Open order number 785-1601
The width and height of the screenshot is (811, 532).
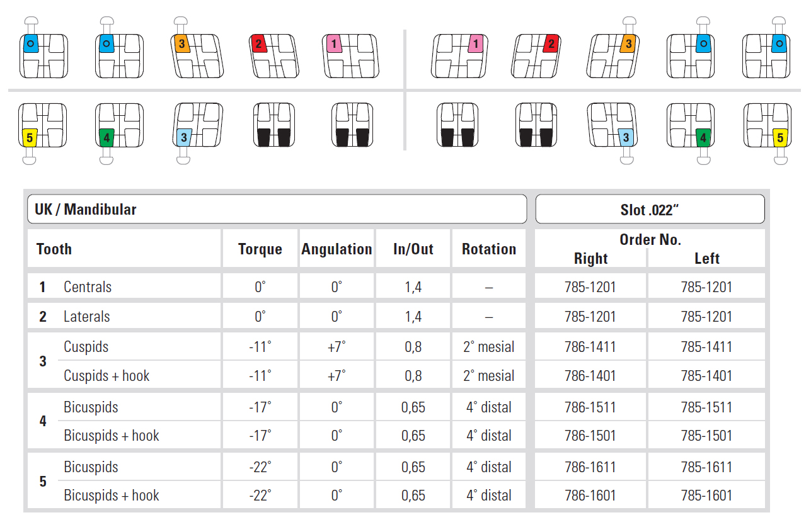click(706, 495)
